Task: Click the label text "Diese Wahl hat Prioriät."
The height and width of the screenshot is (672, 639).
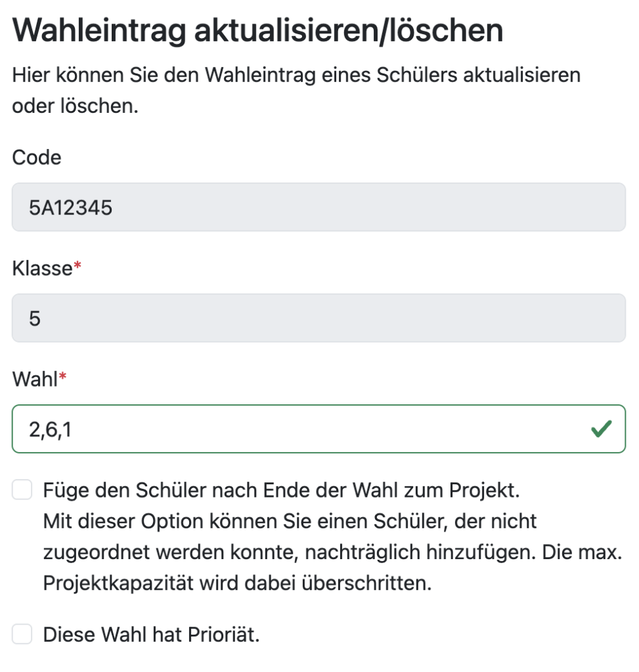Action: [x=151, y=635]
